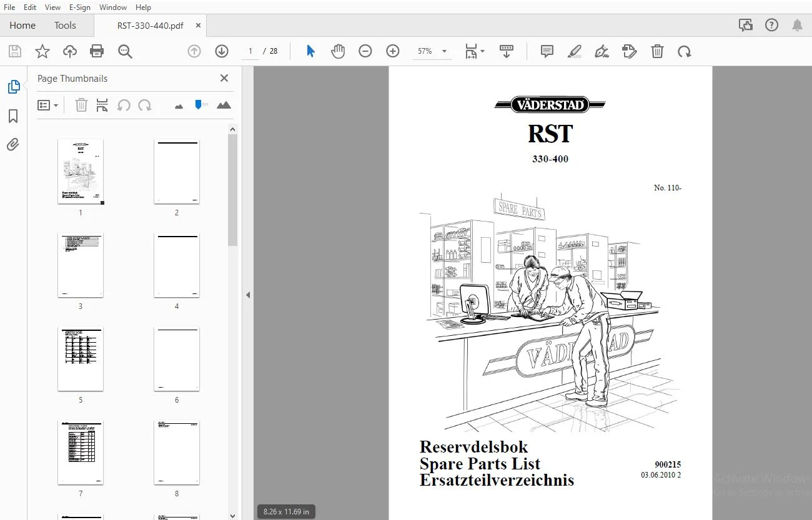Select page 2 thumbnail
Image resolution: width=812 pixels, height=520 pixels.
pos(177,172)
